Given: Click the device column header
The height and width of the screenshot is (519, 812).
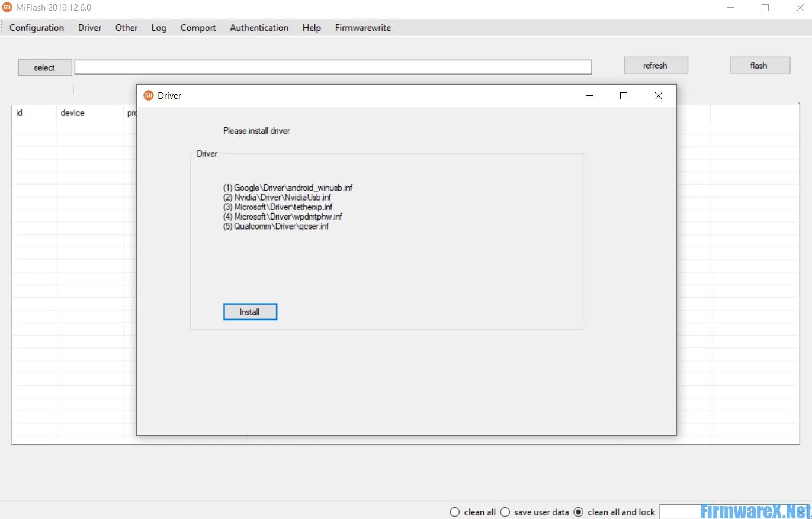Looking at the screenshot, I should (90, 113).
